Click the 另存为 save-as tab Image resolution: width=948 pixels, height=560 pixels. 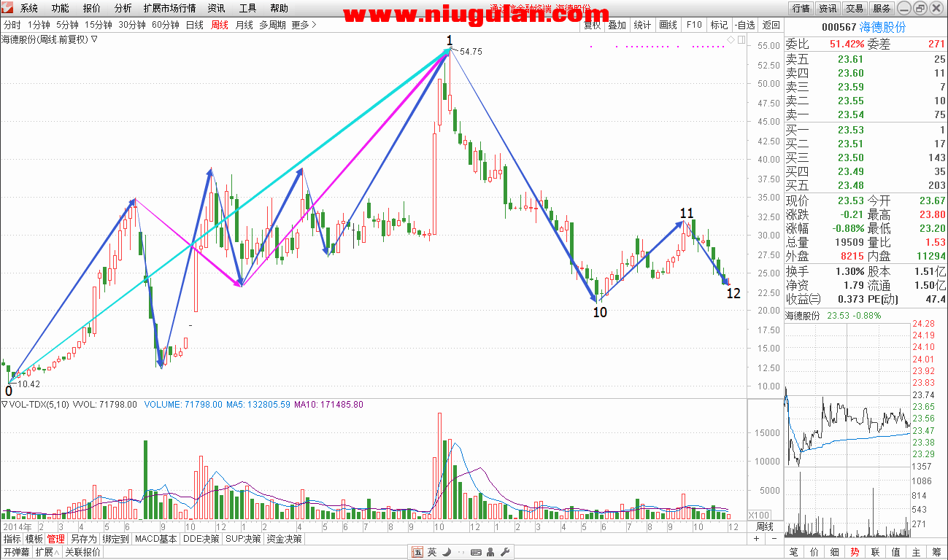[83, 540]
